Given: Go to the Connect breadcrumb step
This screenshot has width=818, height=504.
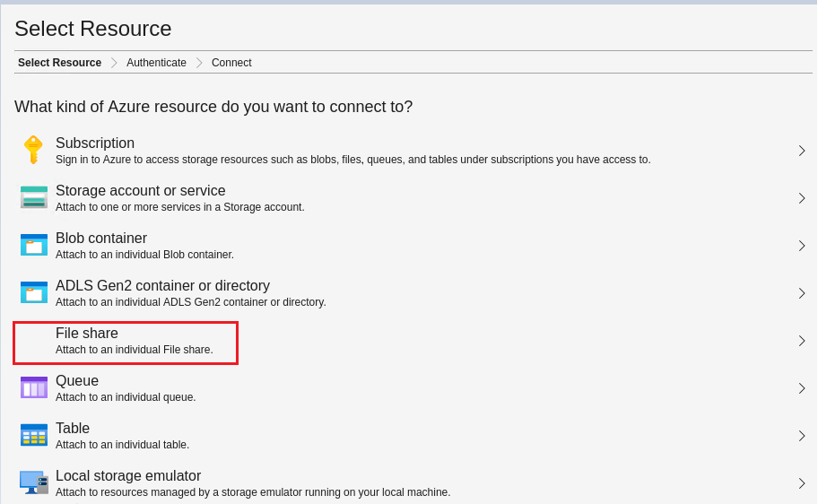Looking at the screenshot, I should 231,63.
